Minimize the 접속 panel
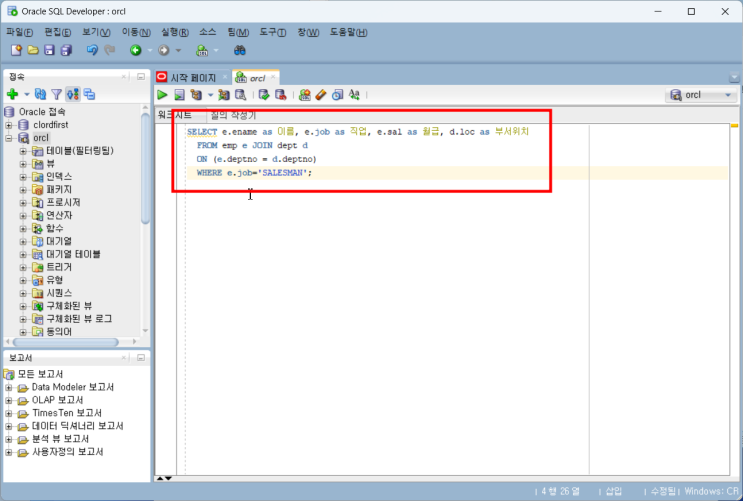Viewport: 743px width, 501px height. point(141,76)
